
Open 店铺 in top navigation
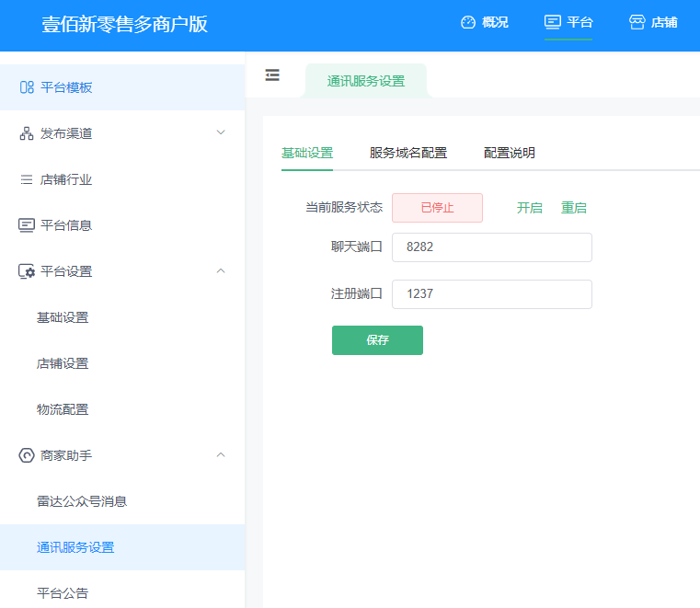pos(653,22)
